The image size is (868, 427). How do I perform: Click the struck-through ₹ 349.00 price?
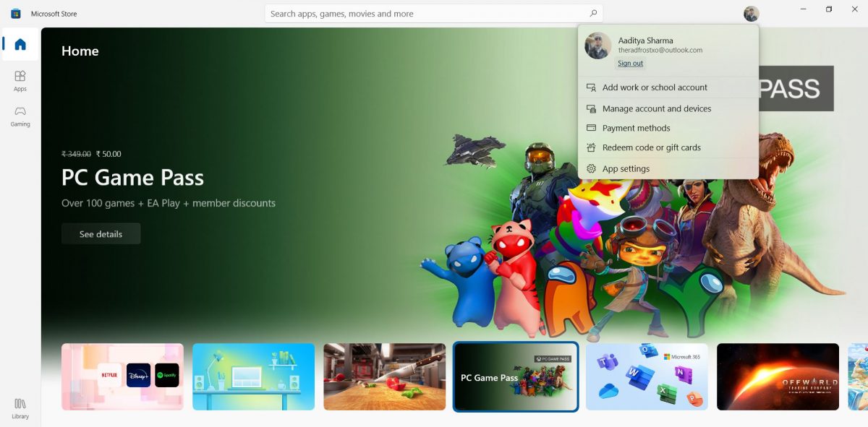[x=76, y=154]
